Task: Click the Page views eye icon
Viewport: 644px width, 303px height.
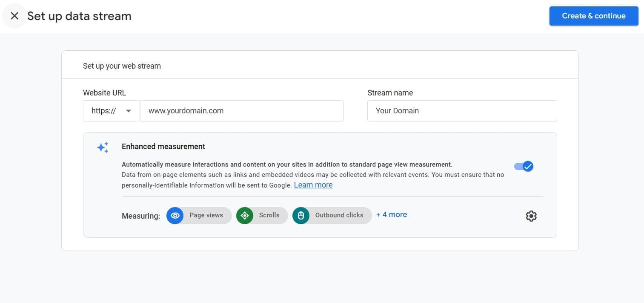Action: [175, 215]
